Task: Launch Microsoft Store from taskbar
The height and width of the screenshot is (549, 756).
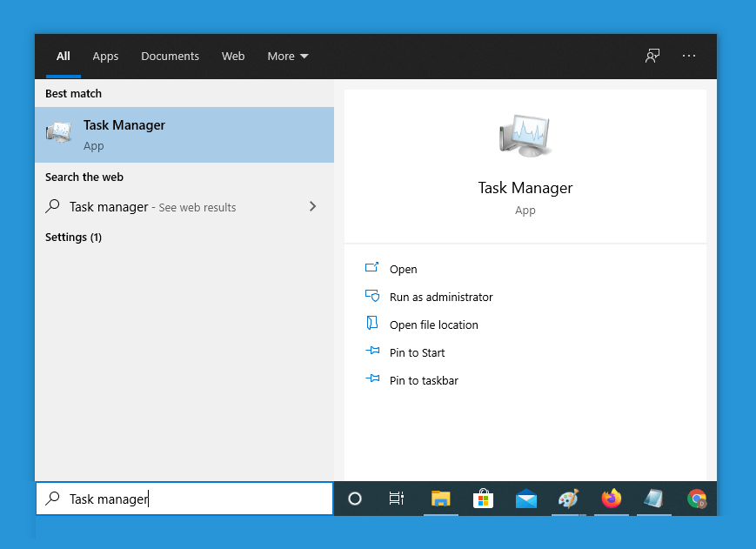Action: 483,499
